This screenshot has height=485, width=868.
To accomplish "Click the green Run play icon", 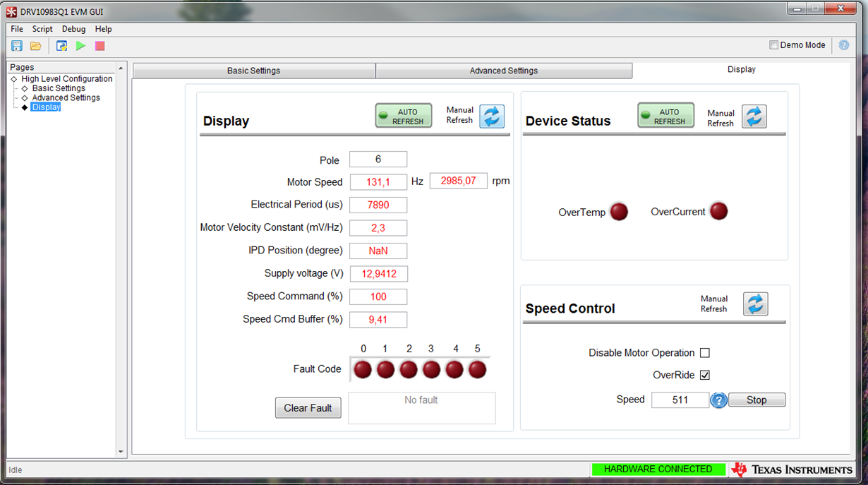I will point(81,46).
